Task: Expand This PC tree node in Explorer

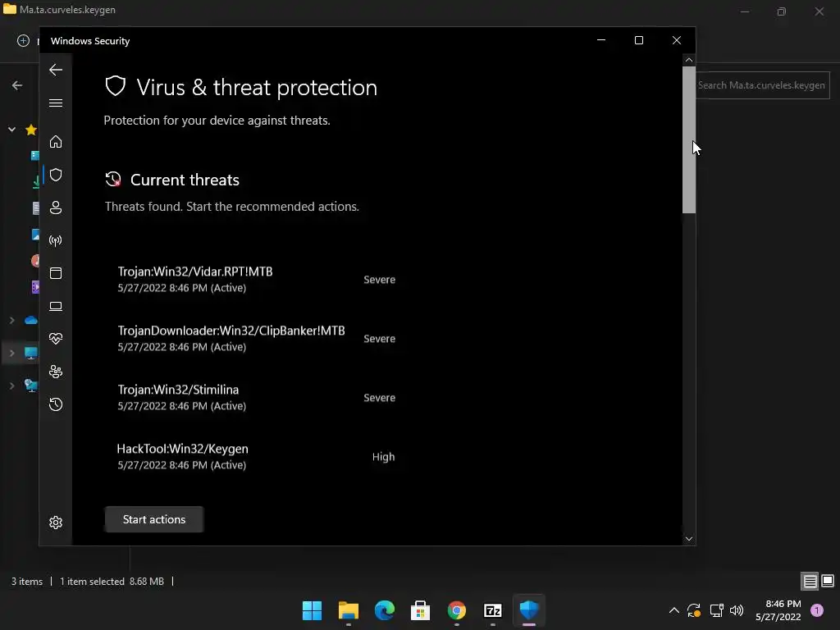Action: point(11,353)
